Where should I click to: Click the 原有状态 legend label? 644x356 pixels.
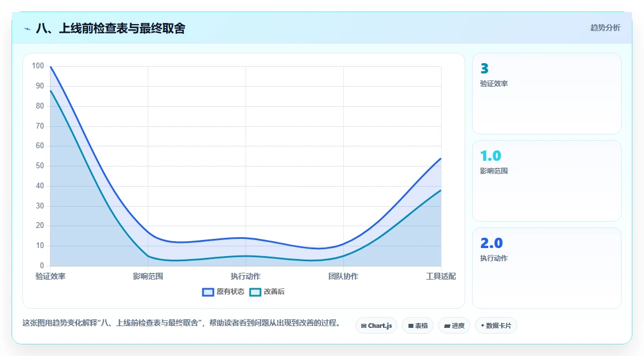coord(231,292)
